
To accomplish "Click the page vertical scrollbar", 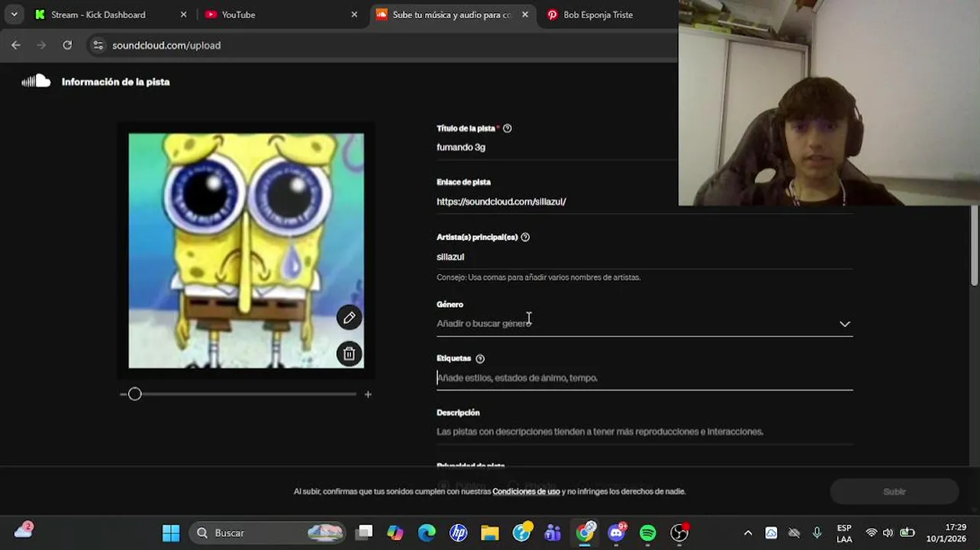I will (975, 247).
